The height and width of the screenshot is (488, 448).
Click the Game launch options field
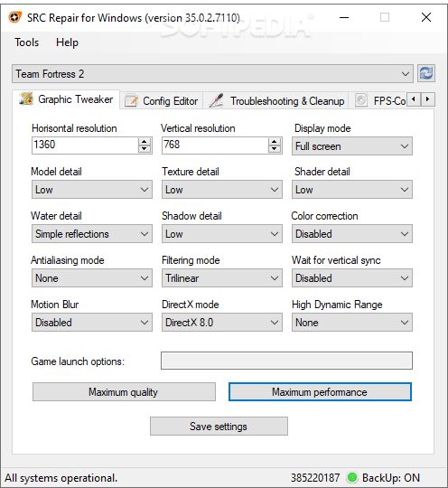tap(286, 361)
